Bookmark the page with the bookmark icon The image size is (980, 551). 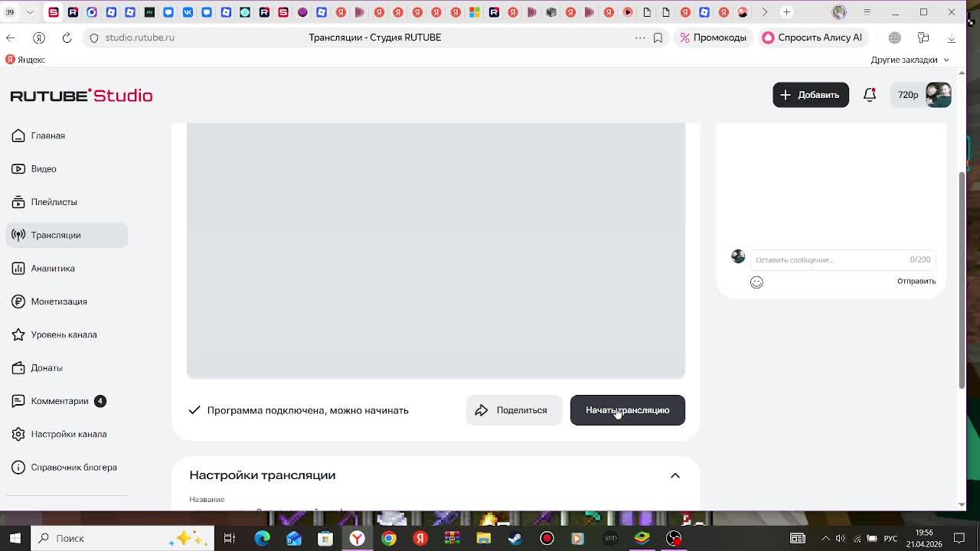click(x=658, y=37)
